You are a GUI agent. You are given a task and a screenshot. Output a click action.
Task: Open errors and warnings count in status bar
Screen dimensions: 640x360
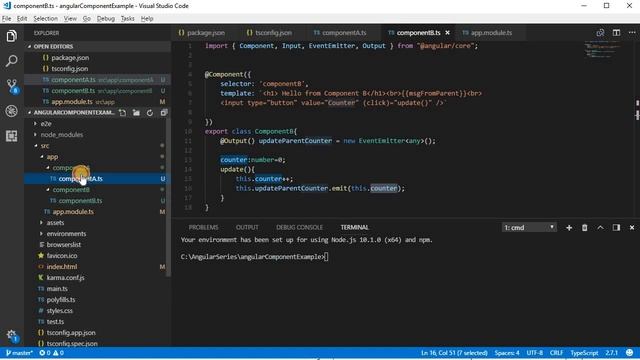coord(51,353)
